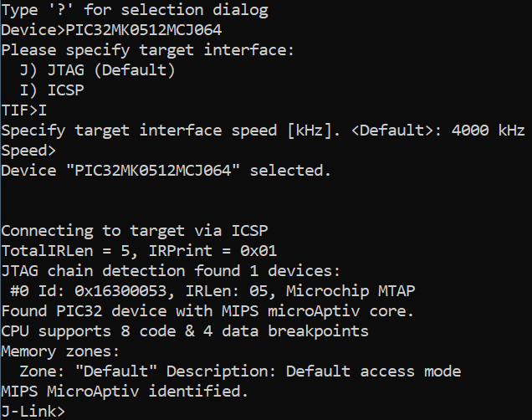
Task: Click the "I) ICSP" option text
Action: 55,90
